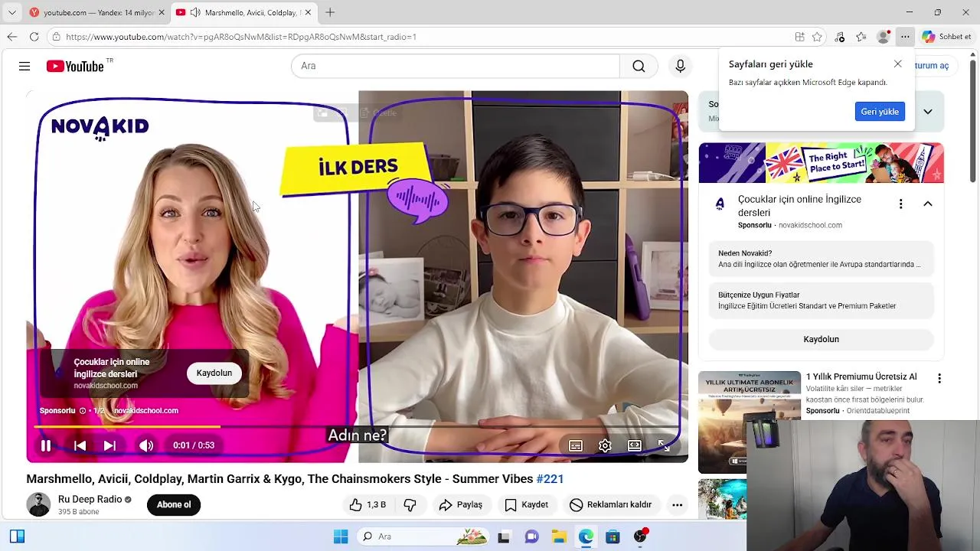
Task: Open File Explorer from the taskbar
Action: pos(559,537)
